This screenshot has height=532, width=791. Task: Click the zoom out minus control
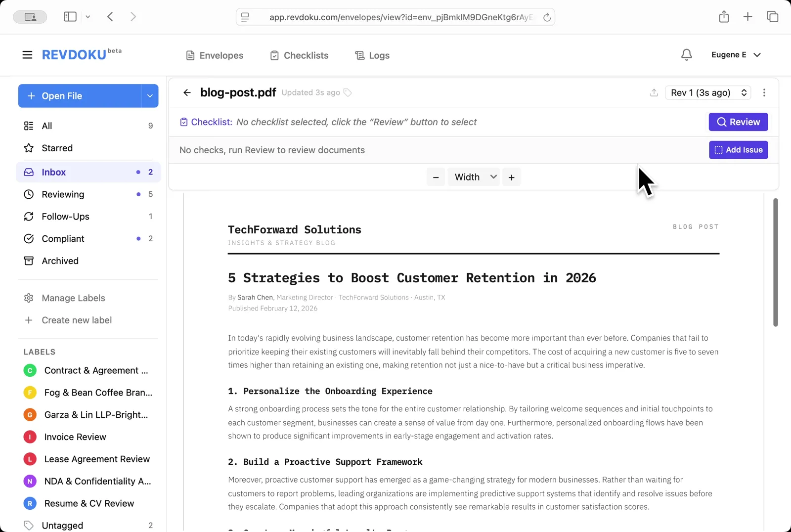click(436, 177)
